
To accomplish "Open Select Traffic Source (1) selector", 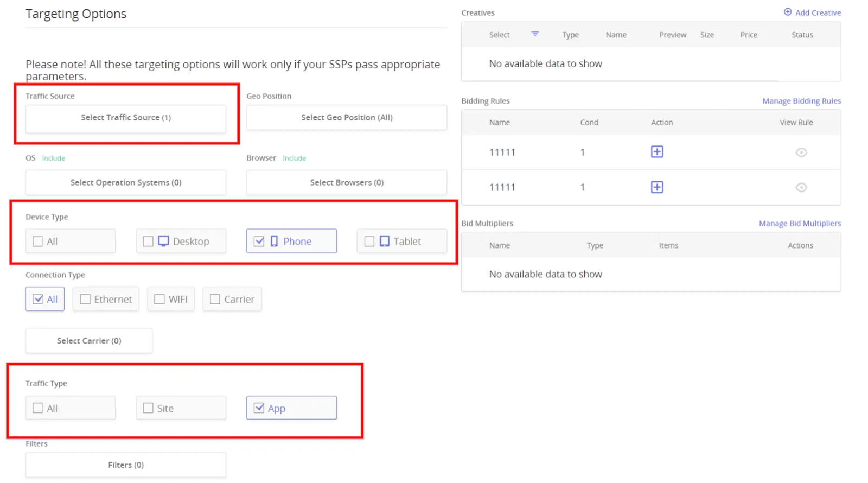I will pyautogui.click(x=126, y=118).
